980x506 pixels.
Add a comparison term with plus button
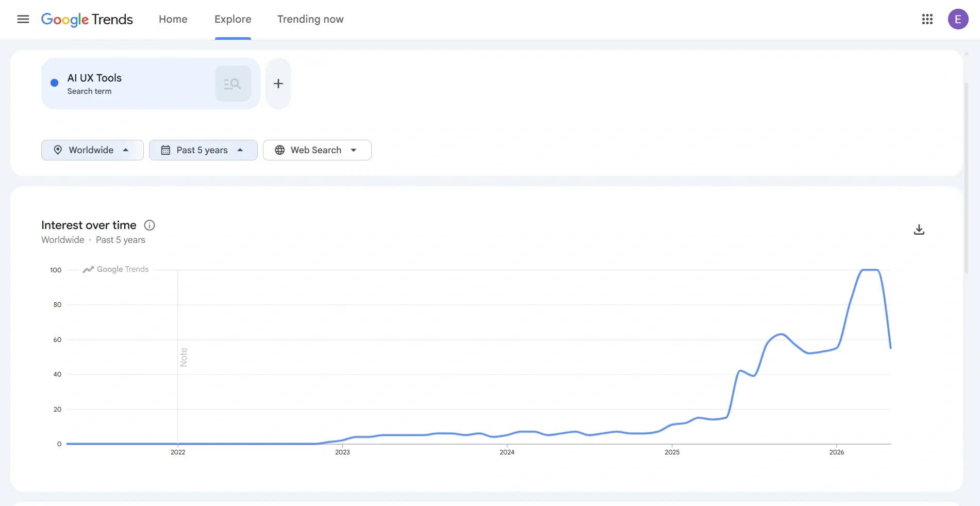(278, 84)
